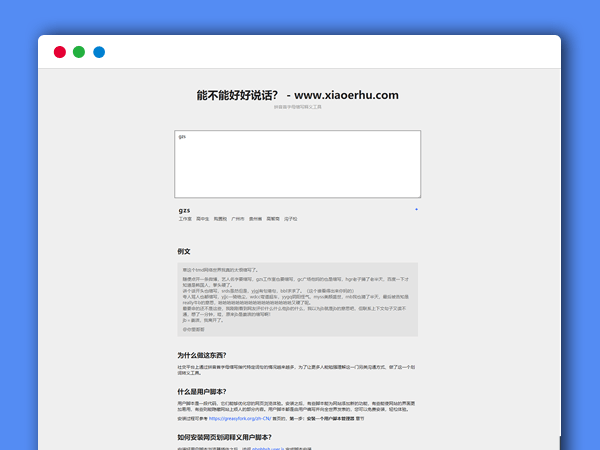This screenshot has height=450, width=600.
Task: Select the 高中生 translation result
Action: [203, 218]
